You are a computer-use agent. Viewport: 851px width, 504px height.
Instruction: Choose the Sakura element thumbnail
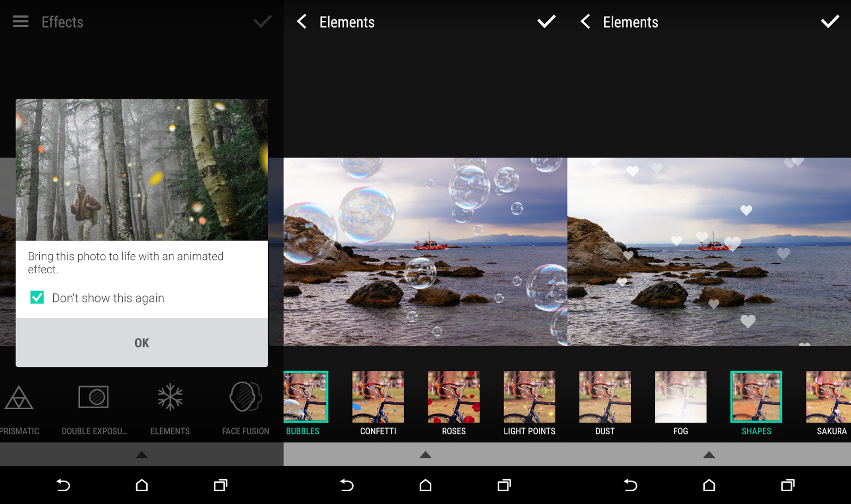(x=829, y=397)
